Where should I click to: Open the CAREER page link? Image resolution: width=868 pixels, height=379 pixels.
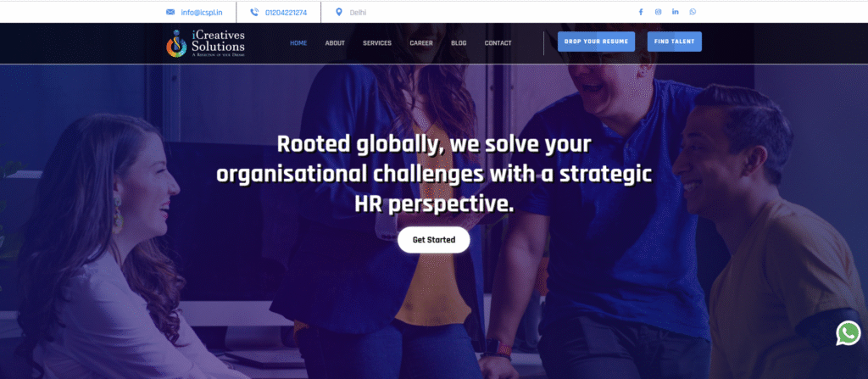421,43
